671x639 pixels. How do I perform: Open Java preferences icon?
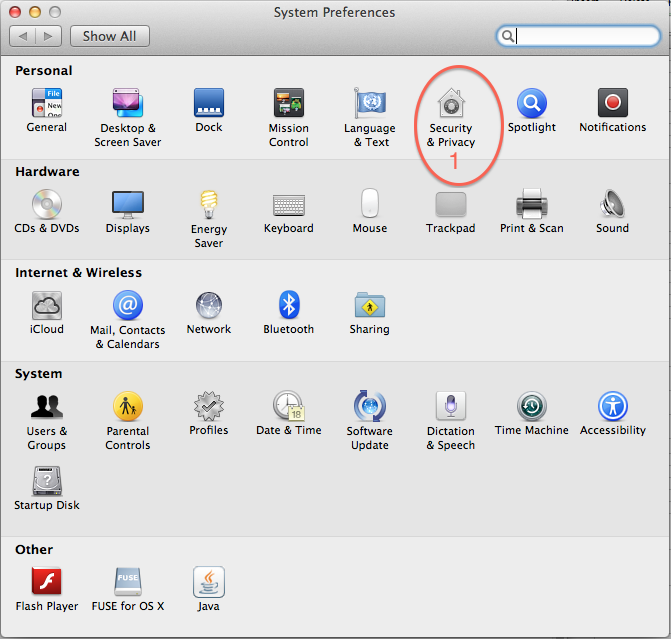209,582
